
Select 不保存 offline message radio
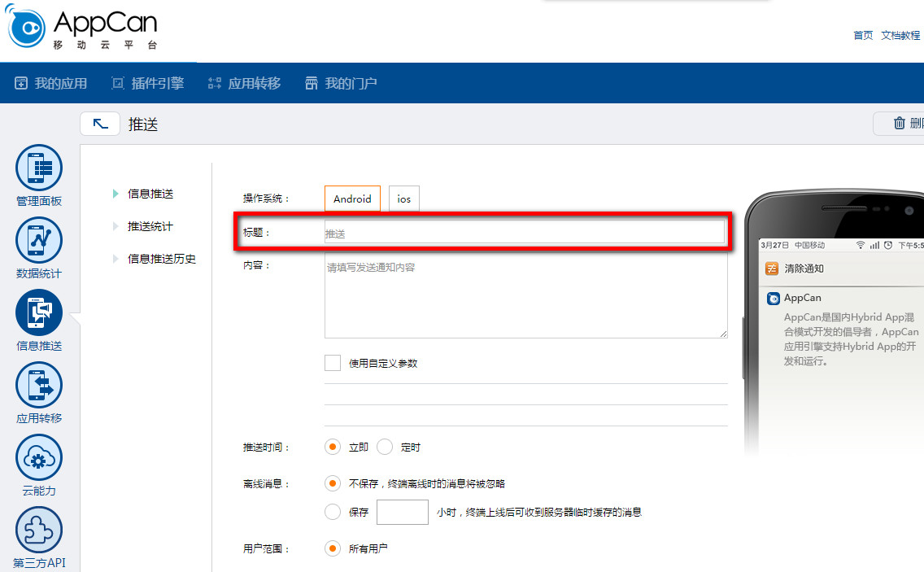tap(333, 483)
